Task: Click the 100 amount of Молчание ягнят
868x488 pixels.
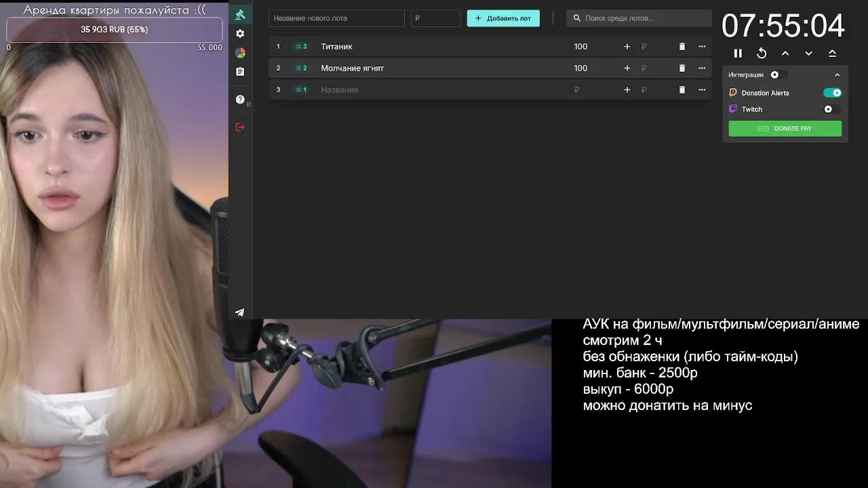Action: tap(580, 68)
